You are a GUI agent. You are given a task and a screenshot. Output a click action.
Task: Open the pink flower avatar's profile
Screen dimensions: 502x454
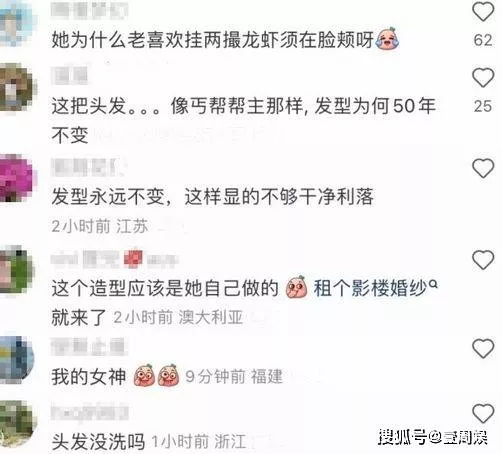click(x=17, y=178)
